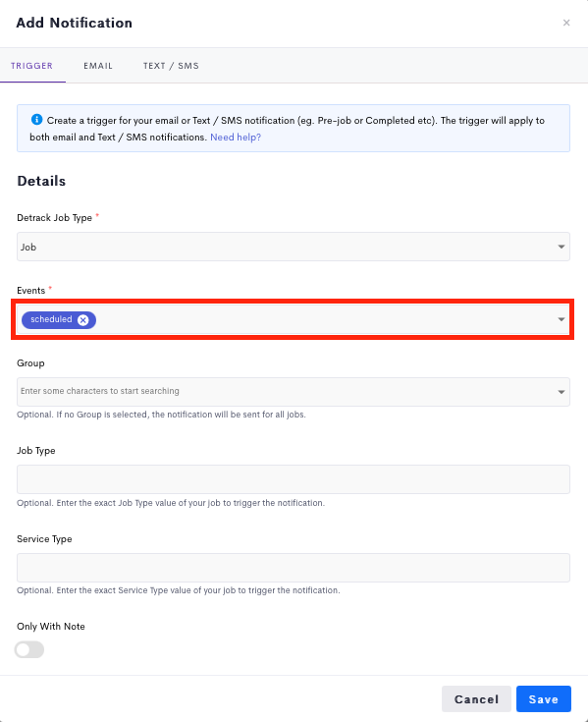Open the Group dropdown arrow
Viewport: 588px width, 722px height.
click(x=561, y=392)
